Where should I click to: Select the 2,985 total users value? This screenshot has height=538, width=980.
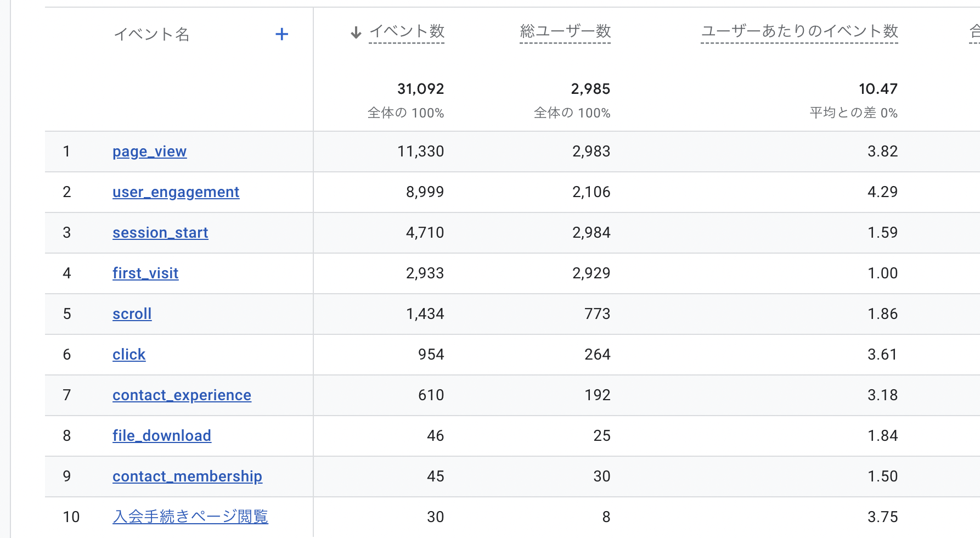click(x=590, y=89)
